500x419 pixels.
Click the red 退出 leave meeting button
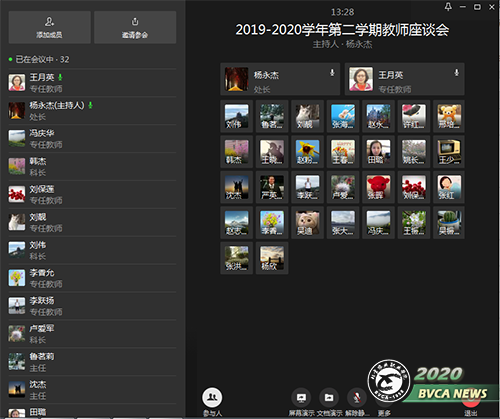pyautogui.click(x=470, y=400)
